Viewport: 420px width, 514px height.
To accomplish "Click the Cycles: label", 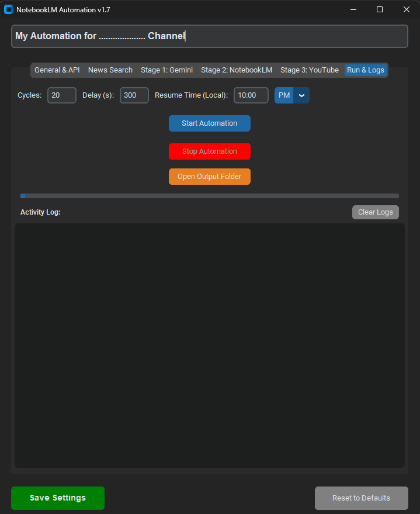I will [x=29, y=95].
